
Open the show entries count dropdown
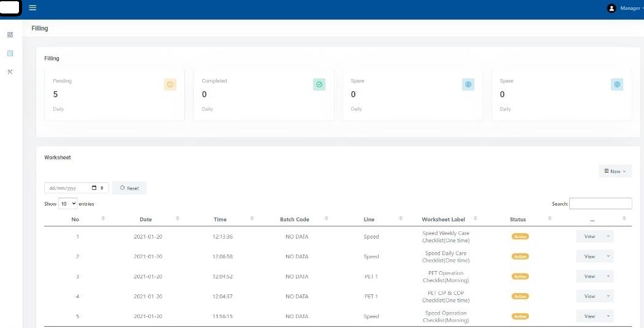pos(68,204)
